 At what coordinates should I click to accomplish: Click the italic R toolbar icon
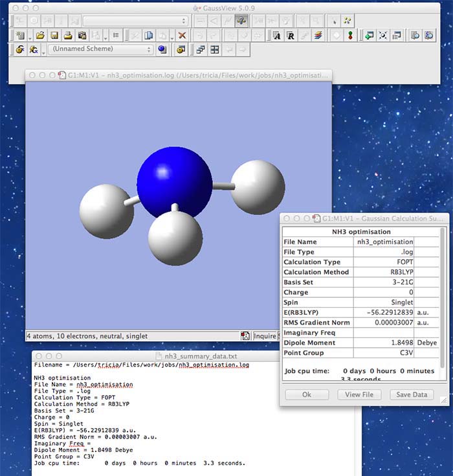pyautogui.click(x=291, y=35)
